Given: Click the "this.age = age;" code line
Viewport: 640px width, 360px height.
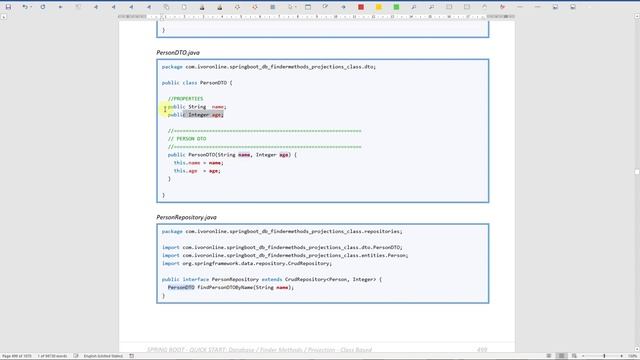Looking at the screenshot, I should [197, 171].
